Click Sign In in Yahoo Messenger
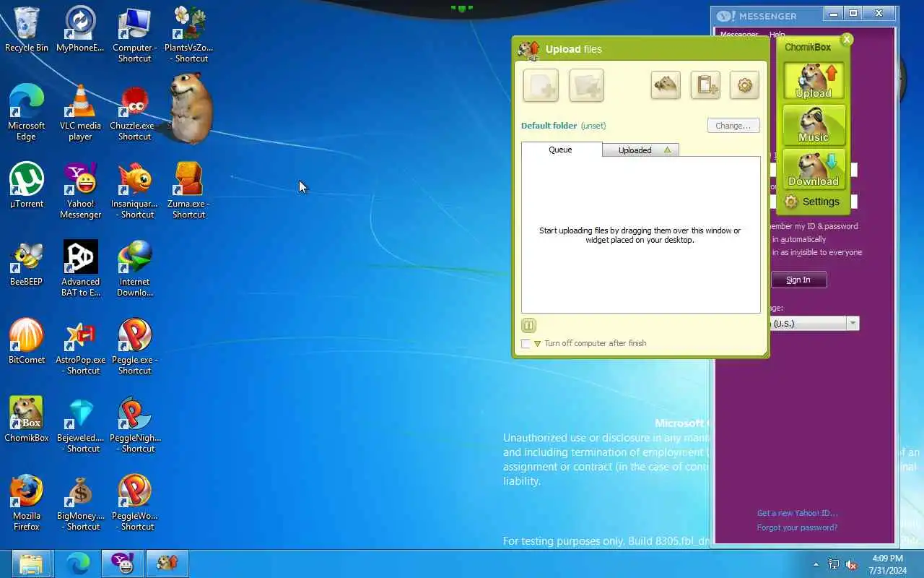 798,280
